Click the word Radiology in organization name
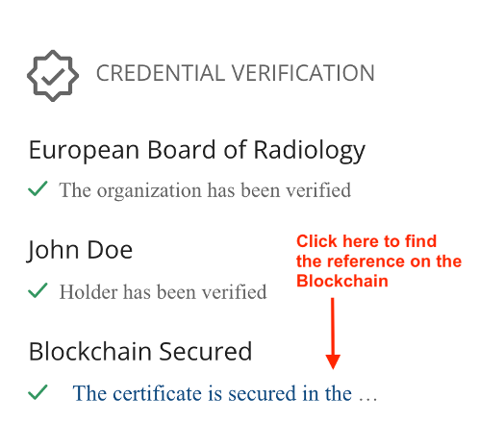The width and height of the screenshot is (479, 448). point(310,151)
